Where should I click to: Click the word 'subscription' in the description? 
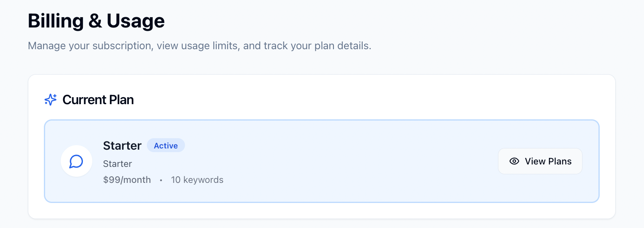click(123, 46)
